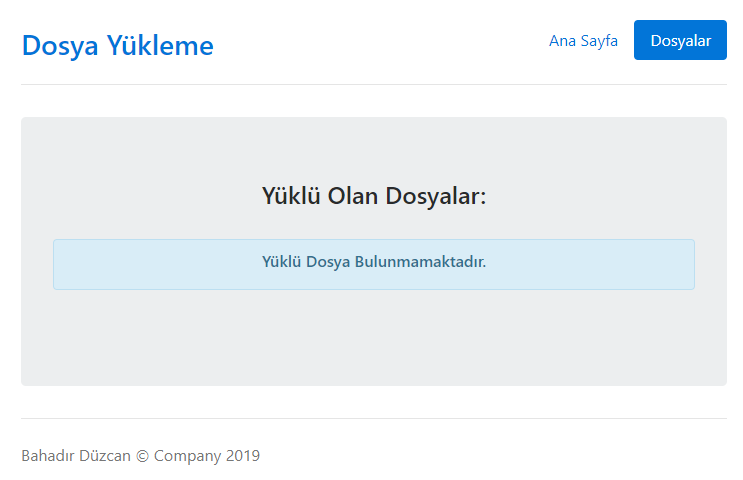Click the word Dosyalar: in heading
The image size is (743, 480).
435,195
